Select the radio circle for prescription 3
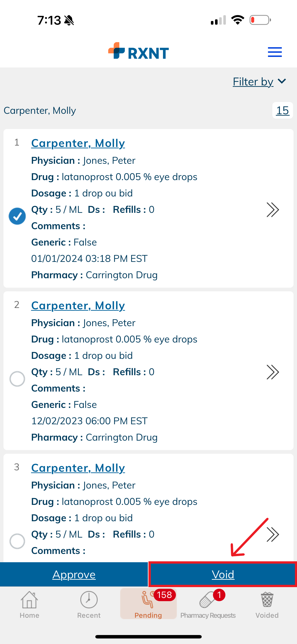The height and width of the screenshot is (644, 297). (x=17, y=541)
